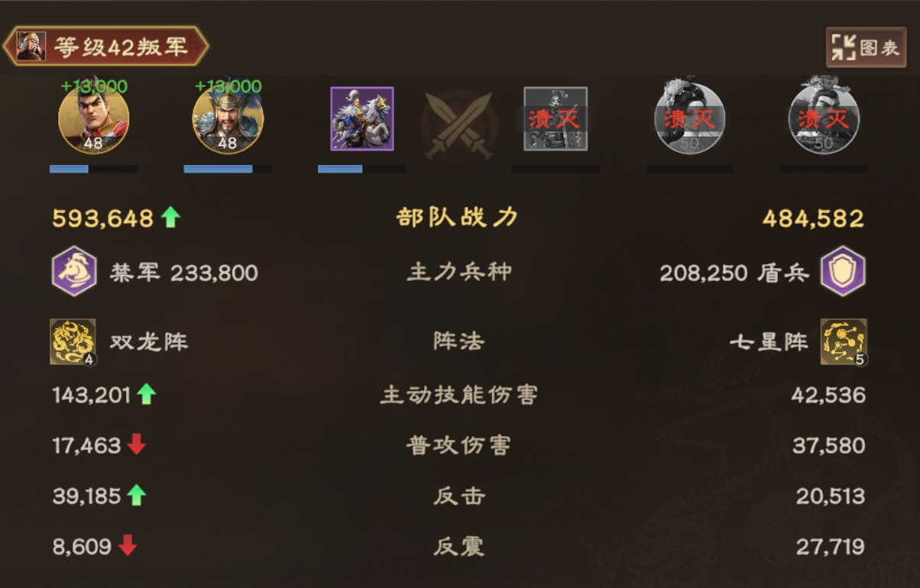Open the 图表 chart view button

point(866,47)
